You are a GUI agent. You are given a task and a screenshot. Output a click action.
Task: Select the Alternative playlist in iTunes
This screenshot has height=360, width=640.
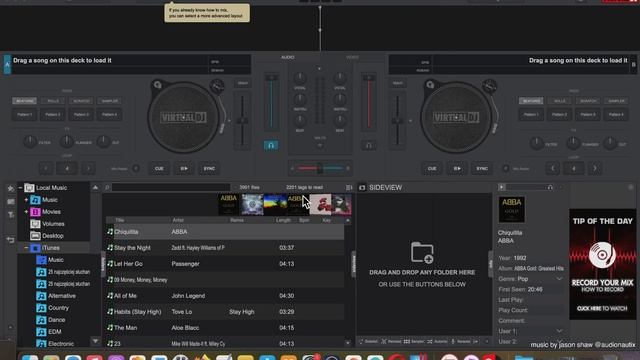[x=62, y=296]
